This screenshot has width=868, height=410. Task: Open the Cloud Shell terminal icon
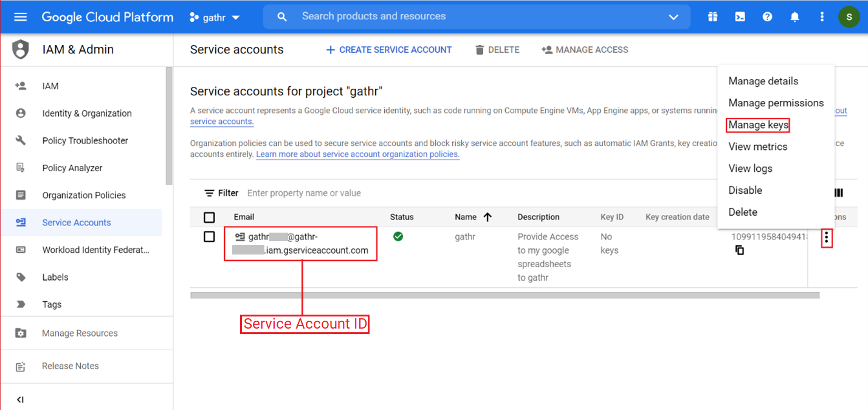tap(740, 16)
